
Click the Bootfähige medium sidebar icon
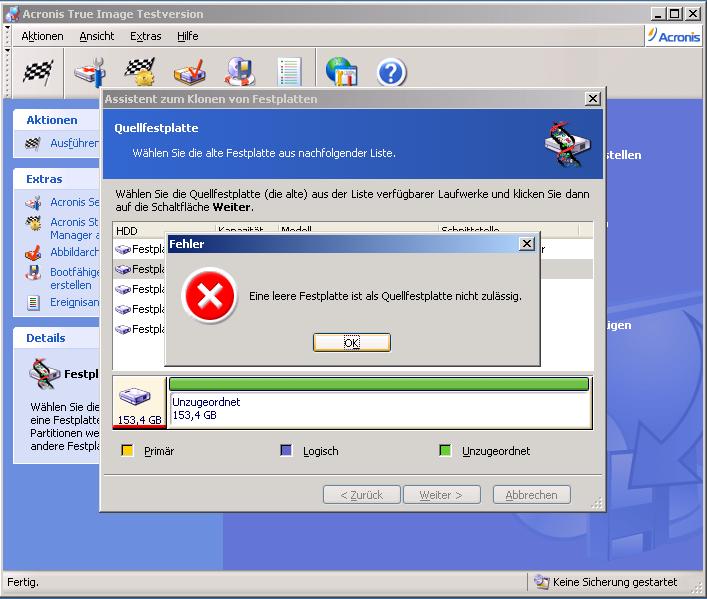(x=33, y=272)
